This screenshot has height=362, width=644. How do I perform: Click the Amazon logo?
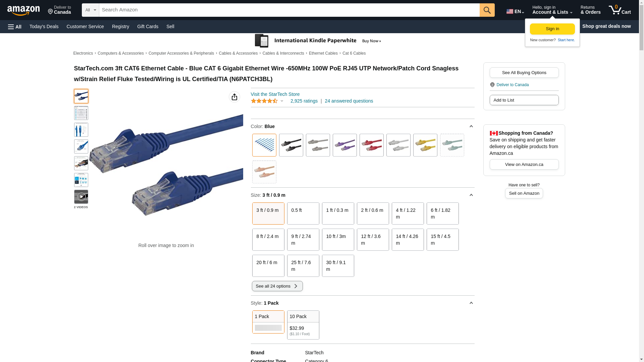pos(23,11)
